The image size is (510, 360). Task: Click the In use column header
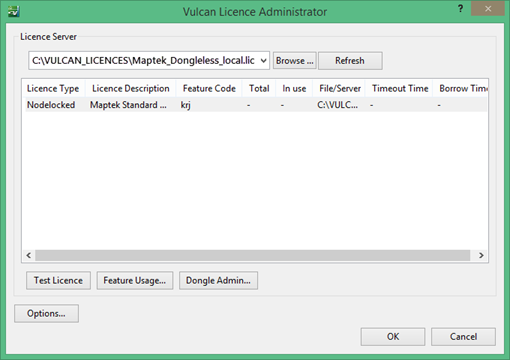294,88
